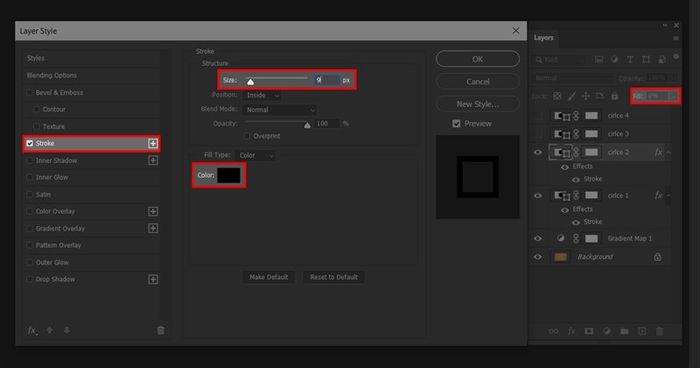Open the Fill percentage dropdown in Layers

tap(673, 96)
